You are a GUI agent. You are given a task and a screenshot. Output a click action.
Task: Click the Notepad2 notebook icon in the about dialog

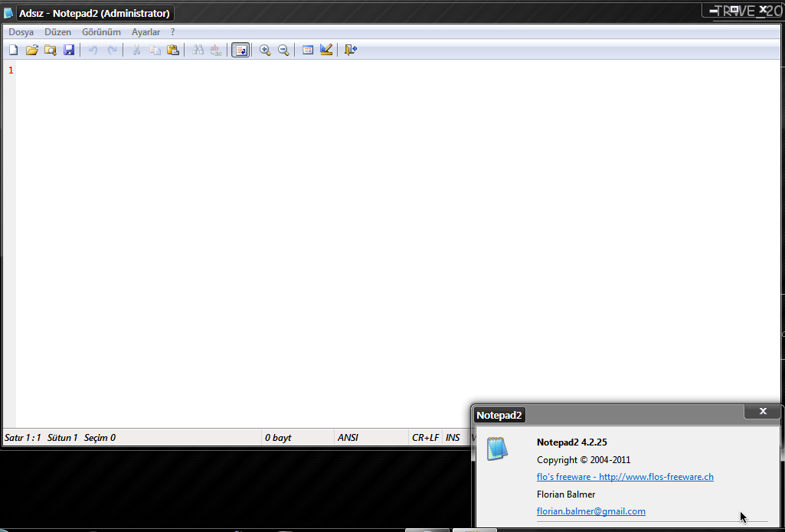pos(497,449)
